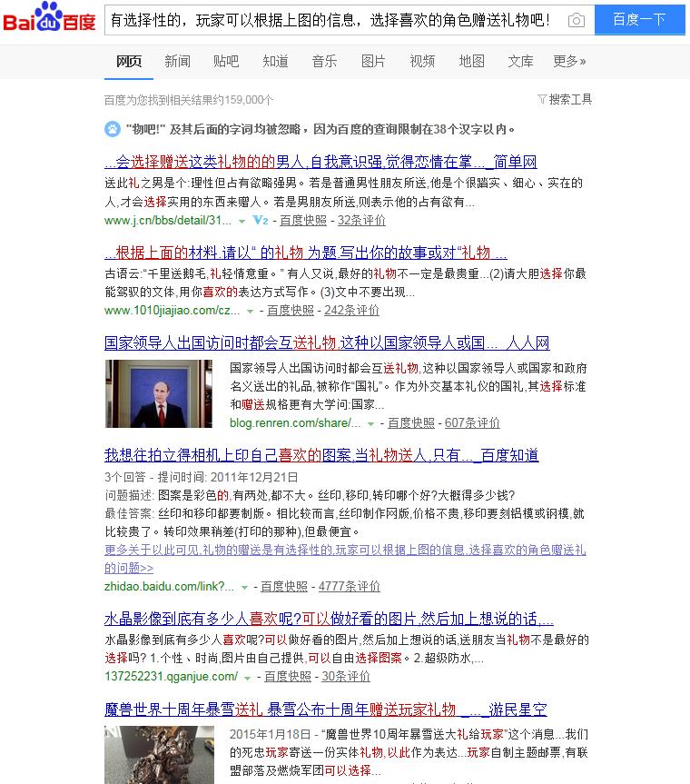This screenshot has height=784, width=690.
Task: Click URL zhidao.baidu.com/link?...
Action: click(169, 587)
